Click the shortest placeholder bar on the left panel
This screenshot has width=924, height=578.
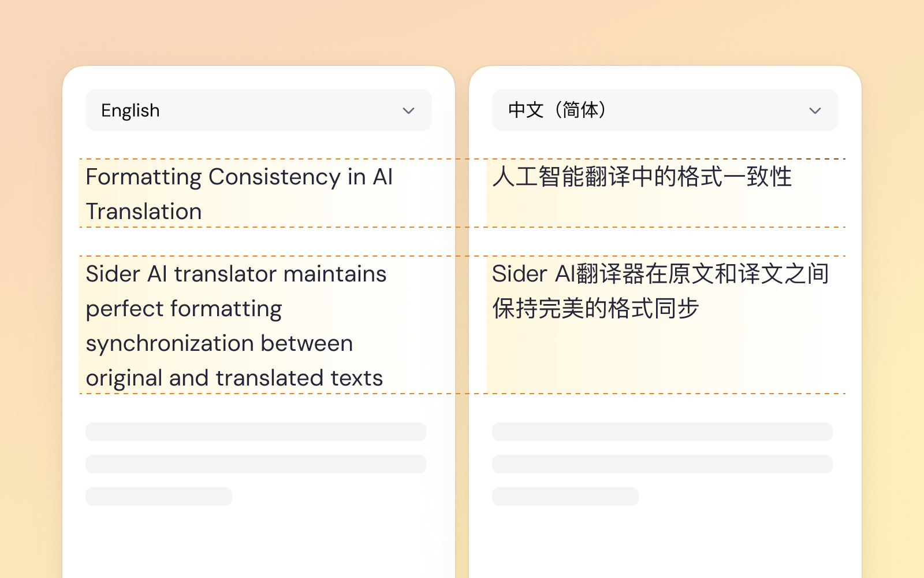[159, 497]
